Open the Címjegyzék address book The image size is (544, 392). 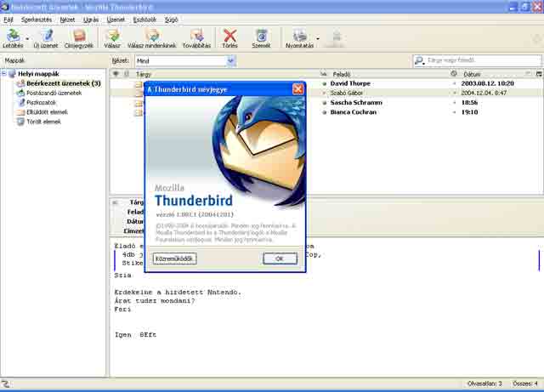click(x=79, y=38)
